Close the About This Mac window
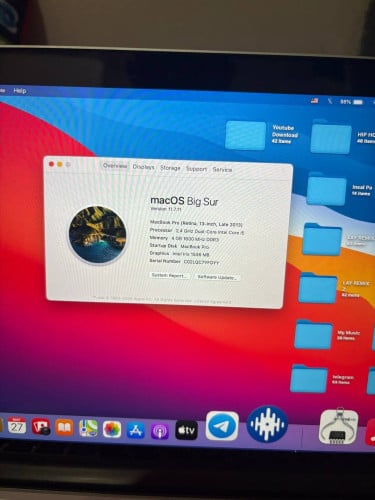 (x=51, y=164)
